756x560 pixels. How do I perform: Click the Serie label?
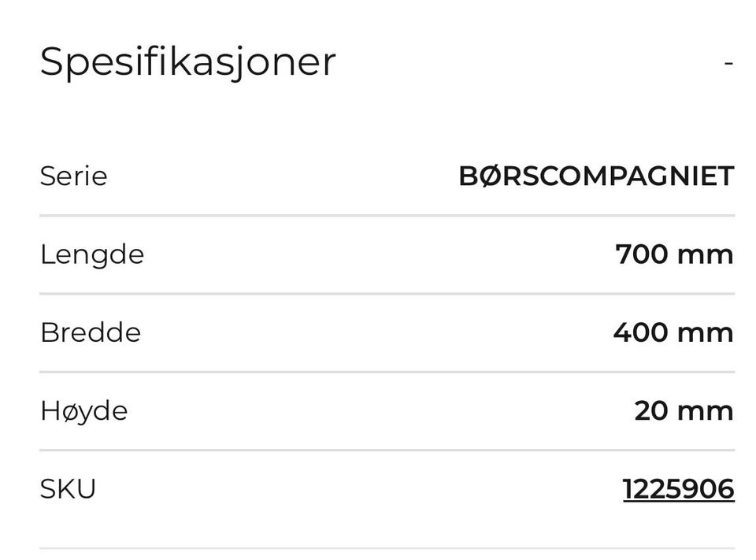coord(74,176)
